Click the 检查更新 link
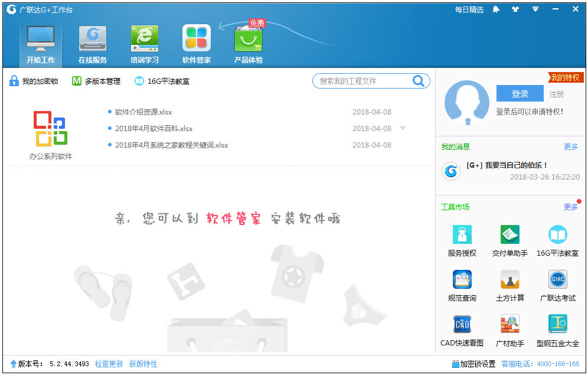The image size is (588, 375). point(109,364)
